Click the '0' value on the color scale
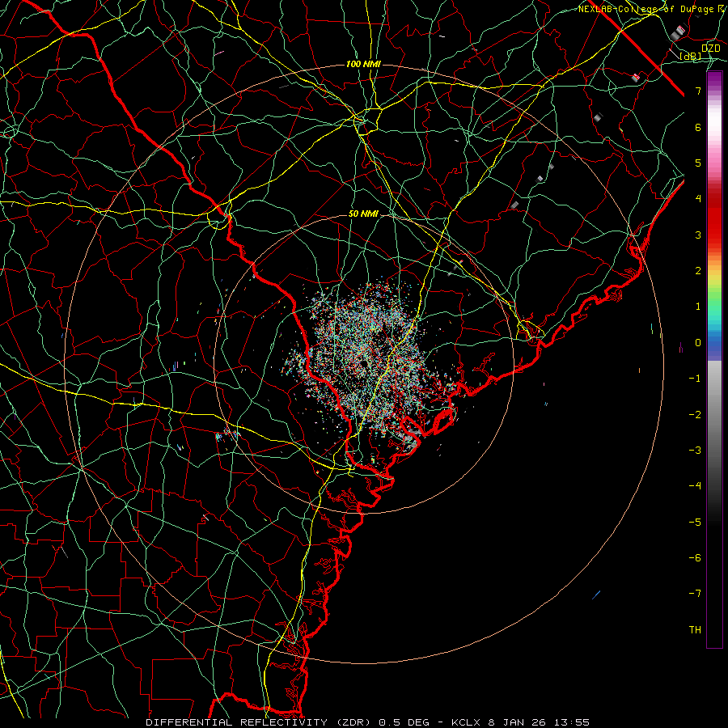728x728 pixels. pos(698,343)
